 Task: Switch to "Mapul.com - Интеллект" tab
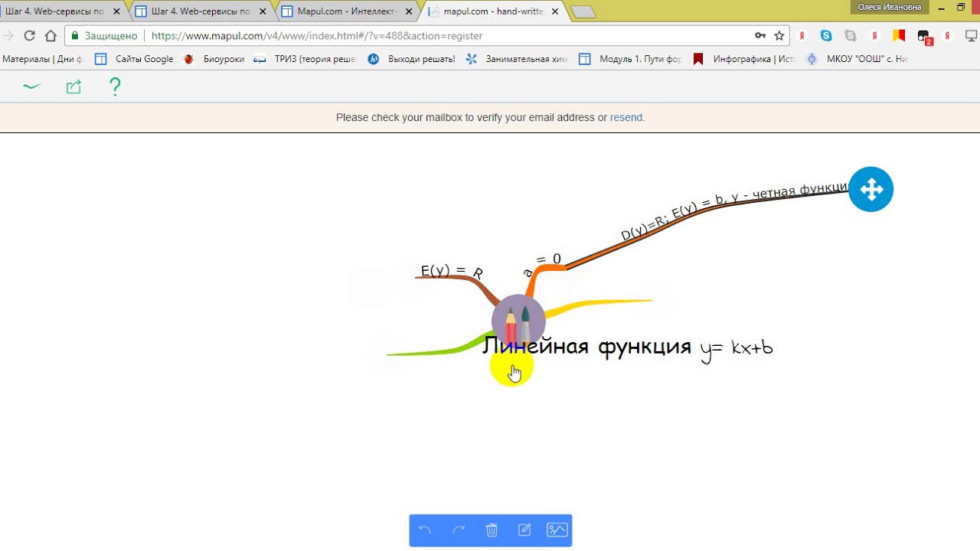coord(346,11)
